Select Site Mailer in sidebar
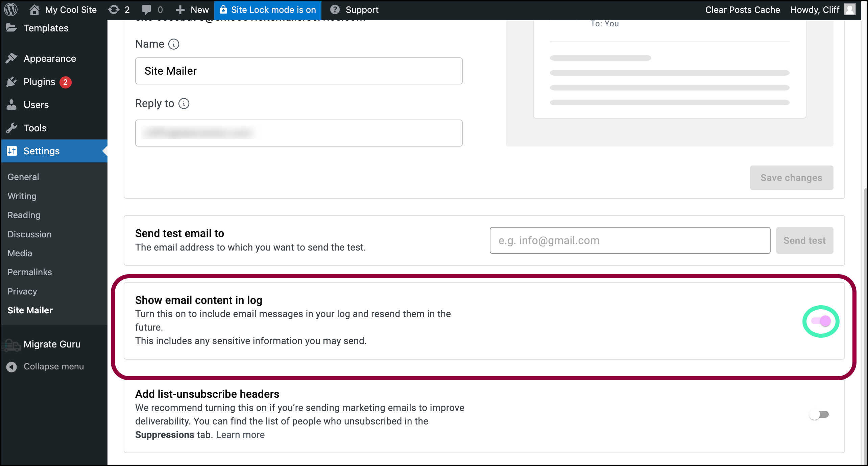868x466 pixels. [x=30, y=310]
